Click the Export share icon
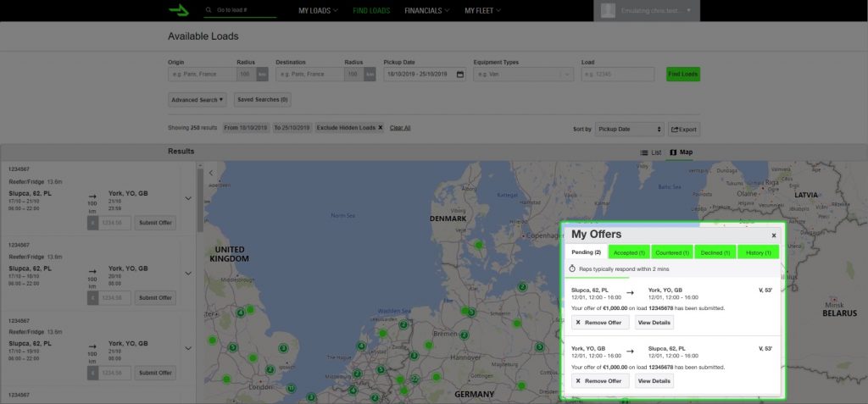This screenshot has height=404, width=868. click(675, 130)
